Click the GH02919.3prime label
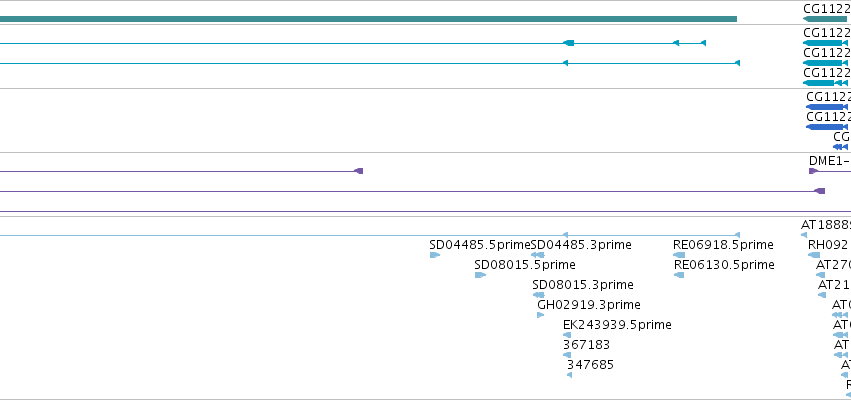 589,305
